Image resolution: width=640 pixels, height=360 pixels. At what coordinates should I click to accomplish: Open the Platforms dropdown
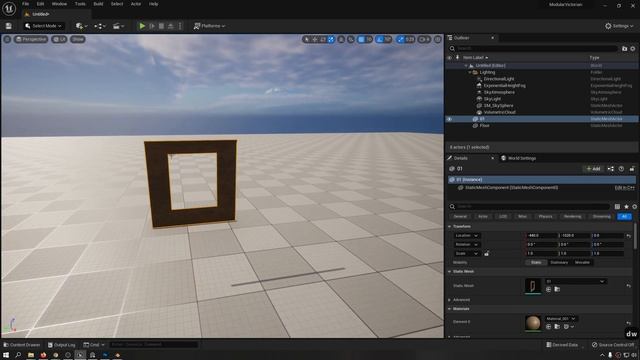pyautogui.click(x=209, y=26)
